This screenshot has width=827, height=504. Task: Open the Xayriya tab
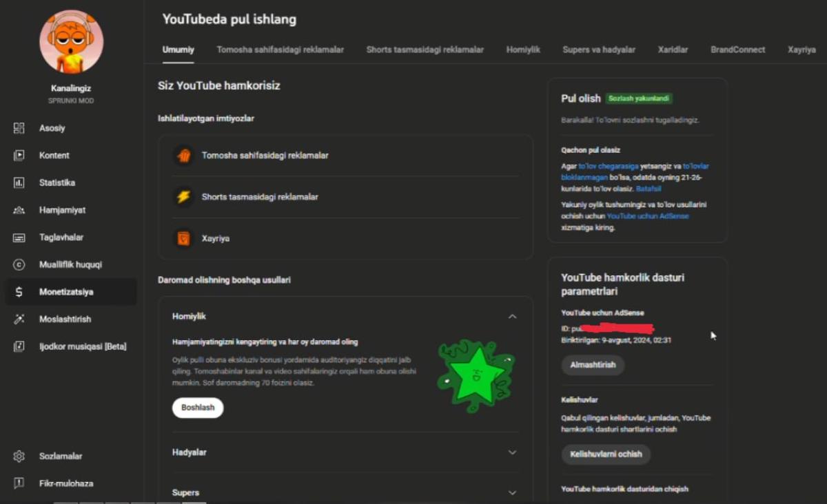pos(802,50)
